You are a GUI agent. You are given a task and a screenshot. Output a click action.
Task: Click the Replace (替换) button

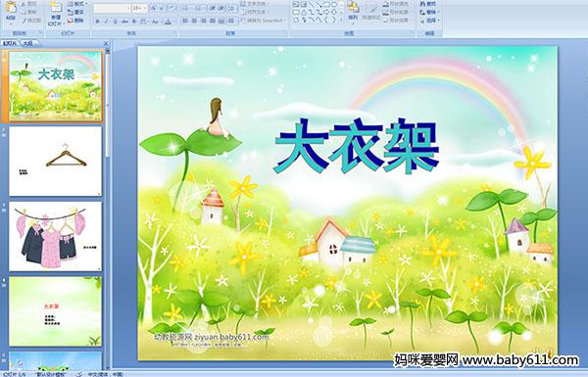[428, 12]
